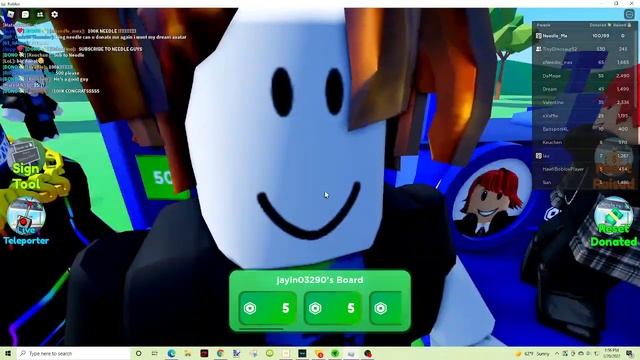Click the leaderboard toggle icon at top right
Viewport: 640px width, 360px height.
(629, 14)
